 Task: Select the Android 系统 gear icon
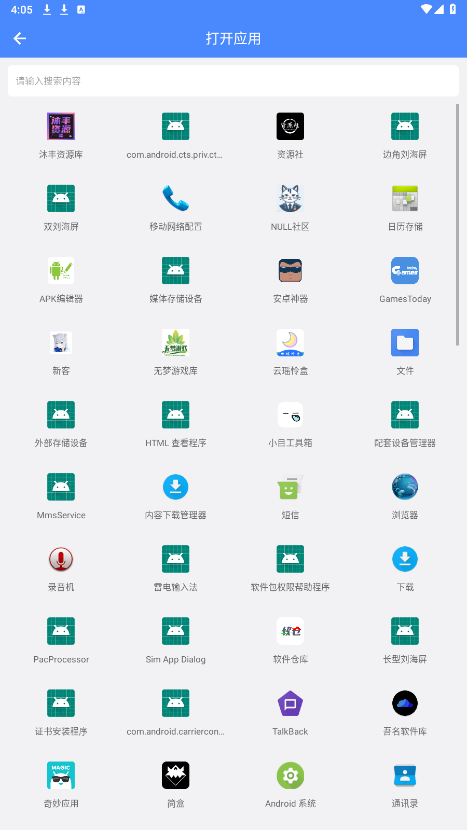pos(290,775)
